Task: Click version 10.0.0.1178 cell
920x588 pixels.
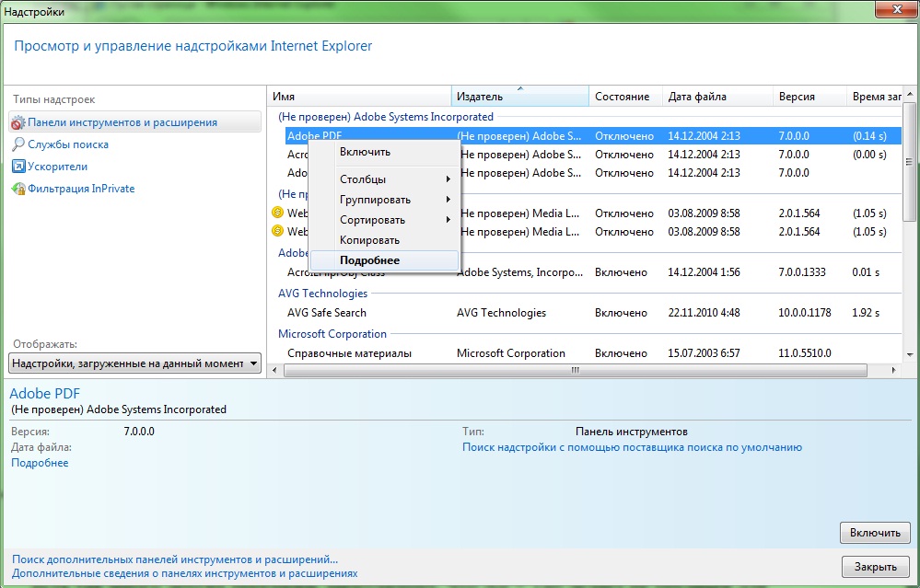Action: (804, 313)
